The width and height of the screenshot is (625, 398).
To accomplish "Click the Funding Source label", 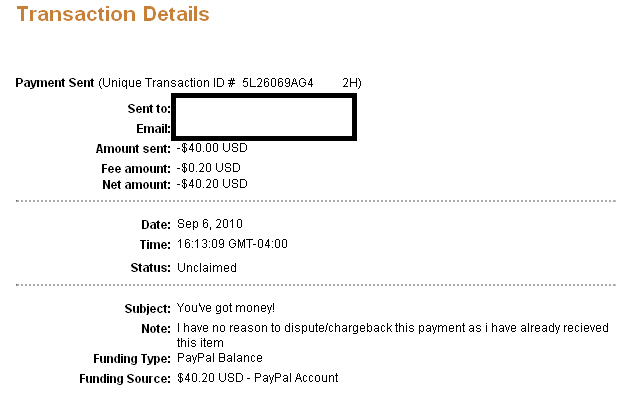I will point(125,378).
